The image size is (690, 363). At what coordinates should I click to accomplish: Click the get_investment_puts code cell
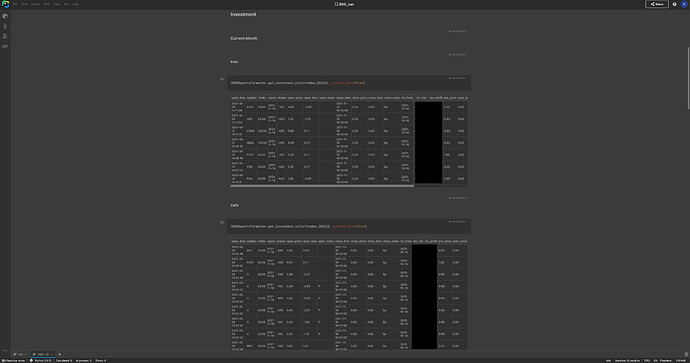coord(349,83)
